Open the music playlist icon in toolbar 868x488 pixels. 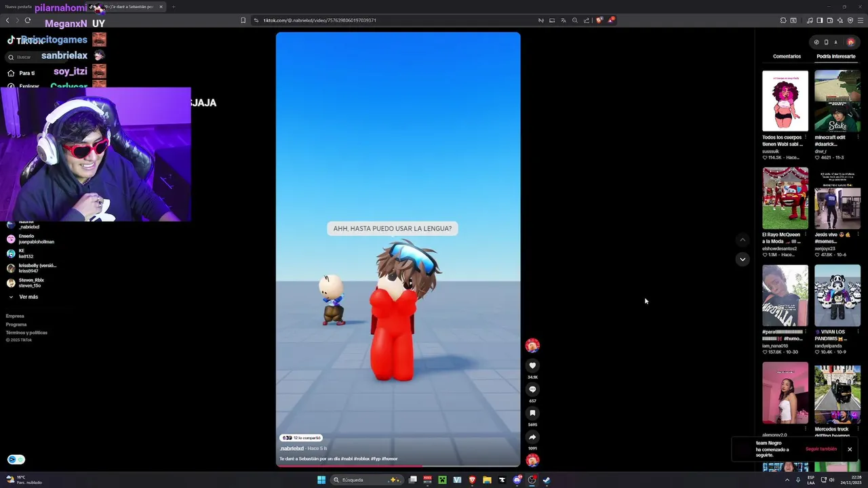pyautogui.click(x=810, y=20)
